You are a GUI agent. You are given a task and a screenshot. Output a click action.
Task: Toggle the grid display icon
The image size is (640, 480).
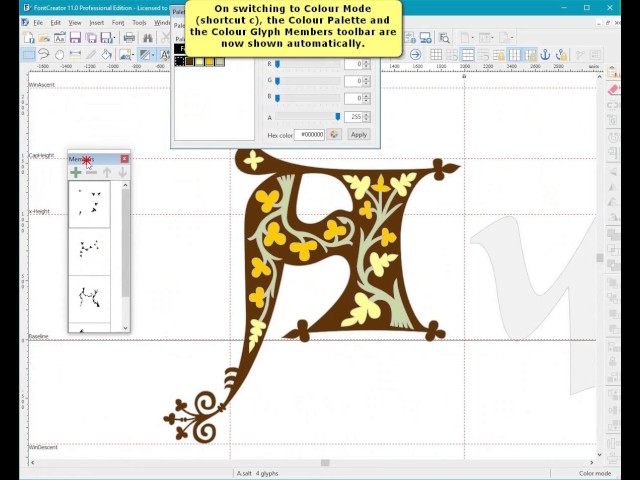(x=436, y=54)
